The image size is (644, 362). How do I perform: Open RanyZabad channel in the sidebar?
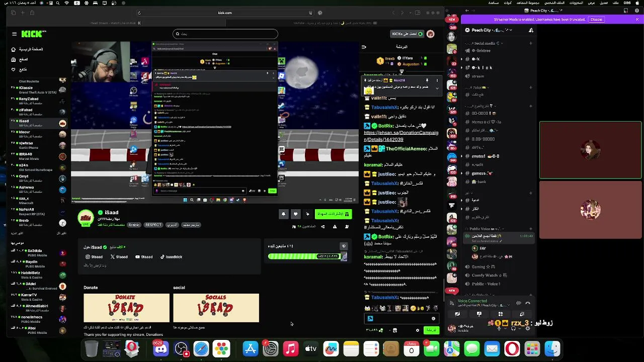(x=38, y=101)
